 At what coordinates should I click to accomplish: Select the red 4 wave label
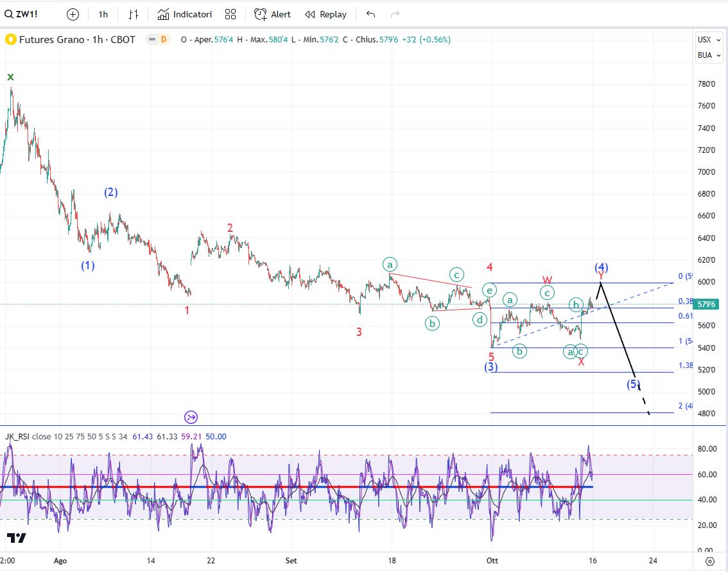(x=489, y=267)
